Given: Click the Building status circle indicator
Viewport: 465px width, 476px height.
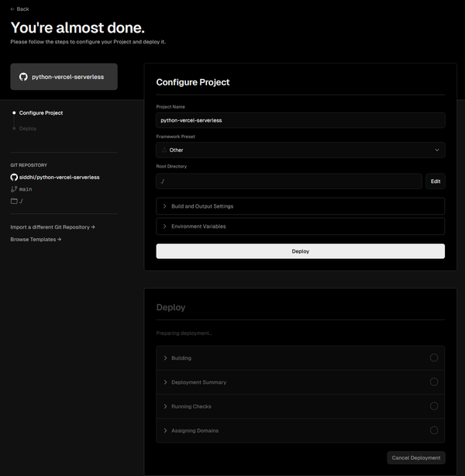Looking at the screenshot, I should tap(434, 358).
